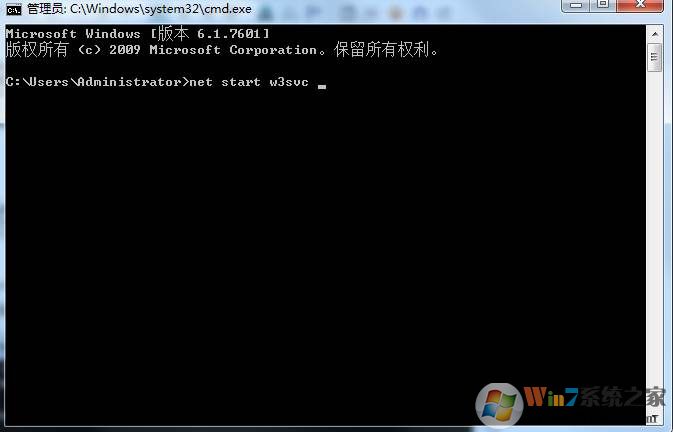
Task: Click the blinking cursor after w3svc
Action: pyautogui.click(x=322, y=86)
